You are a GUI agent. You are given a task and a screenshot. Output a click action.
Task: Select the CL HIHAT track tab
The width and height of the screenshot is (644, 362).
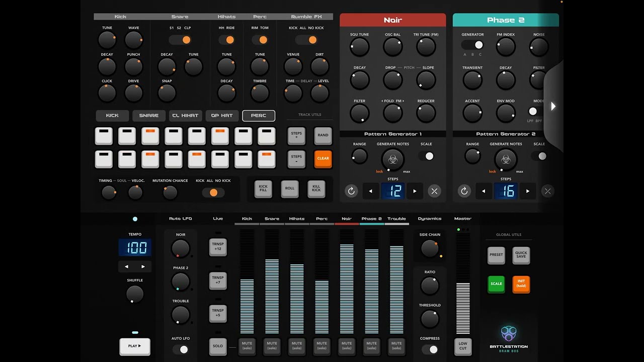(x=186, y=116)
